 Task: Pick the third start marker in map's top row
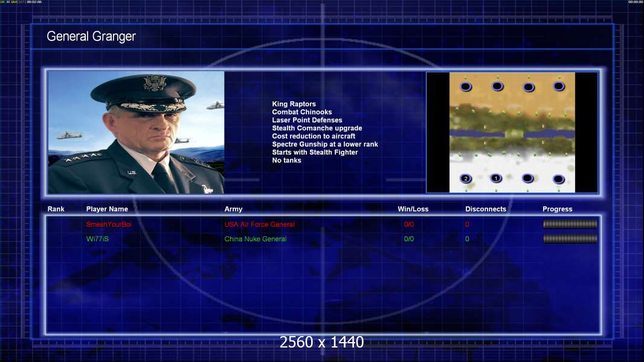click(x=529, y=87)
